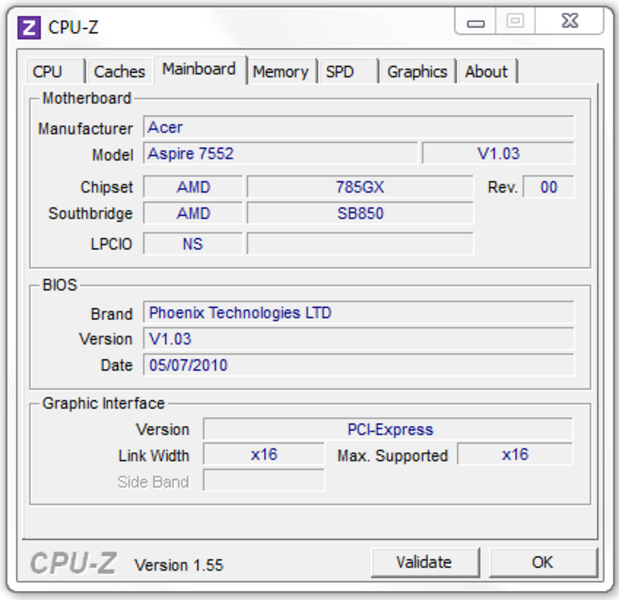Click the Validate button
619x600 pixels.
click(425, 562)
